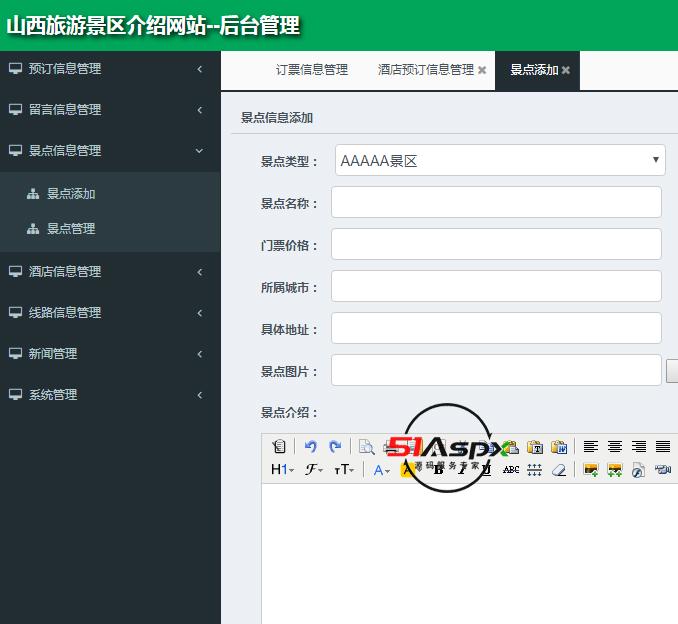Click paste as plain text icon
678x624 pixels.
tap(535, 446)
